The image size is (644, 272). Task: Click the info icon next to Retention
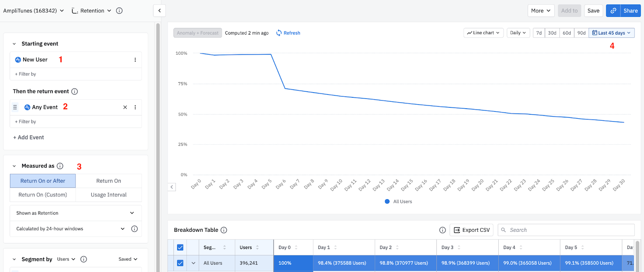coord(119,11)
